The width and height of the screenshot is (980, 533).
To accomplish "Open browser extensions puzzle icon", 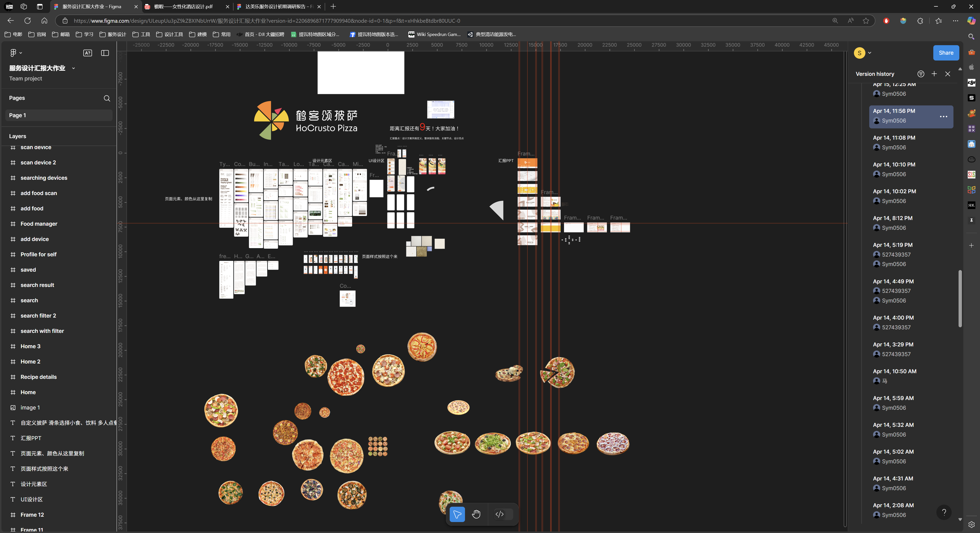I will (920, 20).
